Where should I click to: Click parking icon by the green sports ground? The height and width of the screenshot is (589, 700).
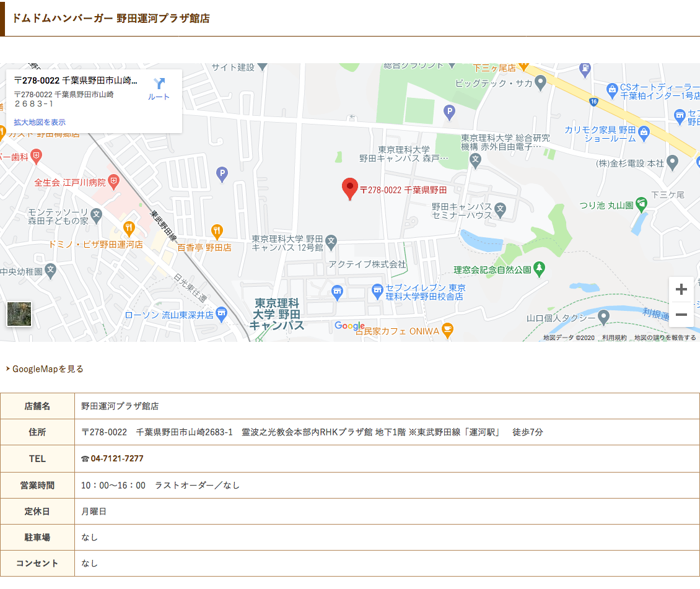click(450, 112)
